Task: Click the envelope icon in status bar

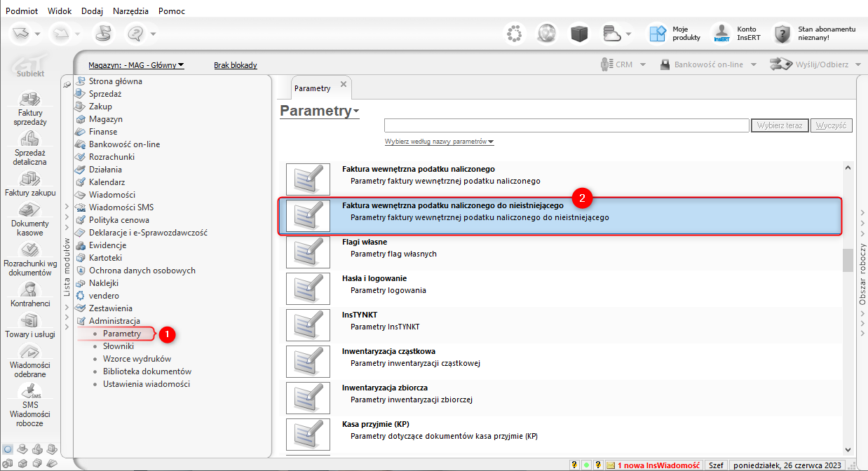Action: coord(611,465)
